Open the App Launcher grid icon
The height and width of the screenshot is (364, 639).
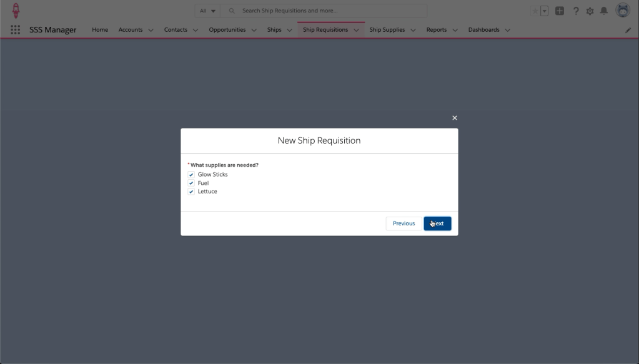(16, 29)
